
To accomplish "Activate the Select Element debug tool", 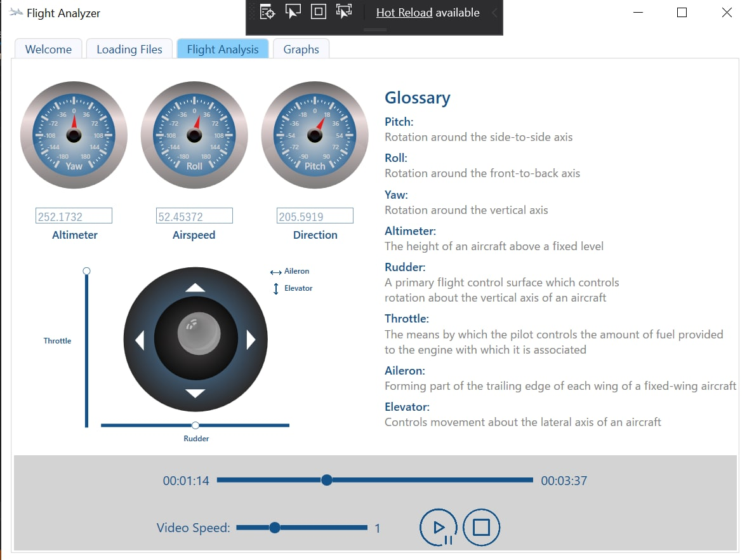I will tap(293, 11).
